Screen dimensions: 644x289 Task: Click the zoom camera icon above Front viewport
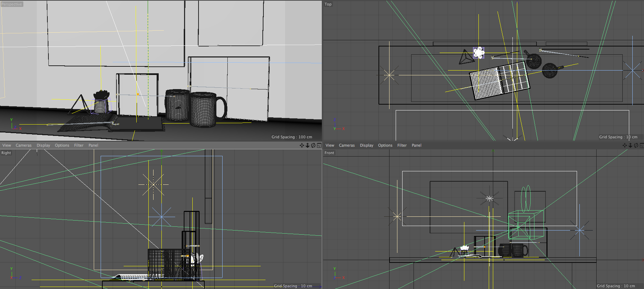coord(630,146)
